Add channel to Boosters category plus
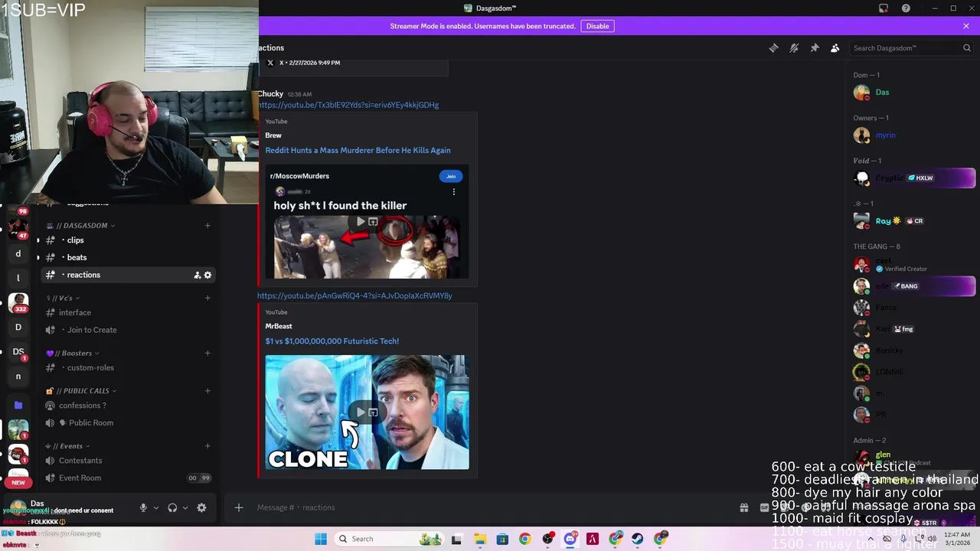Image resolution: width=980 pixels, height=551 pixels. (x=207, y=353)
